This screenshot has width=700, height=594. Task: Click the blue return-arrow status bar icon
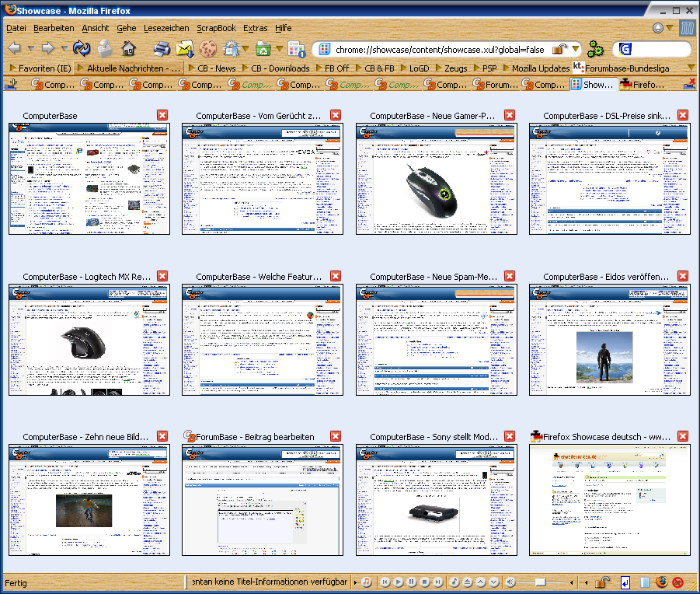[x=625, y=582]
